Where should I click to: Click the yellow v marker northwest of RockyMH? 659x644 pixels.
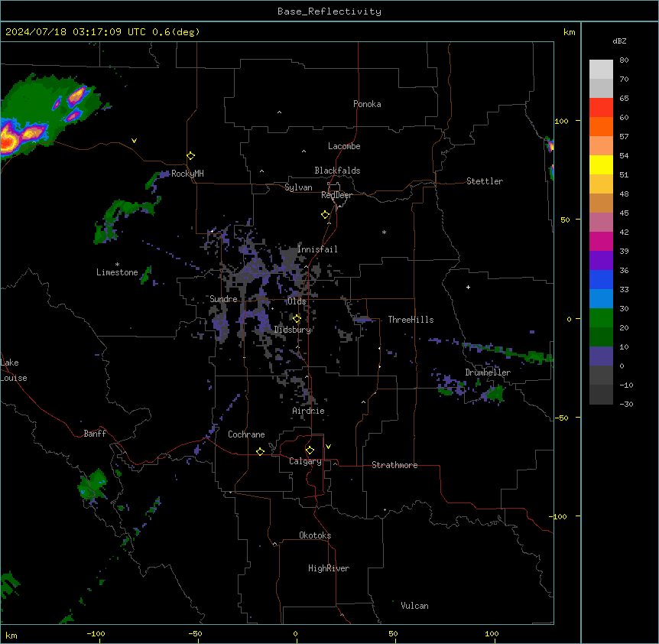click(134, 141)
